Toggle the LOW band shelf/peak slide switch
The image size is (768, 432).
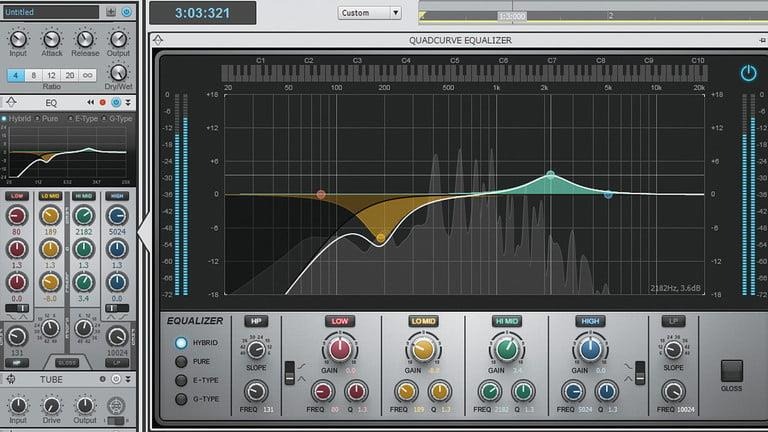point(289,373)
